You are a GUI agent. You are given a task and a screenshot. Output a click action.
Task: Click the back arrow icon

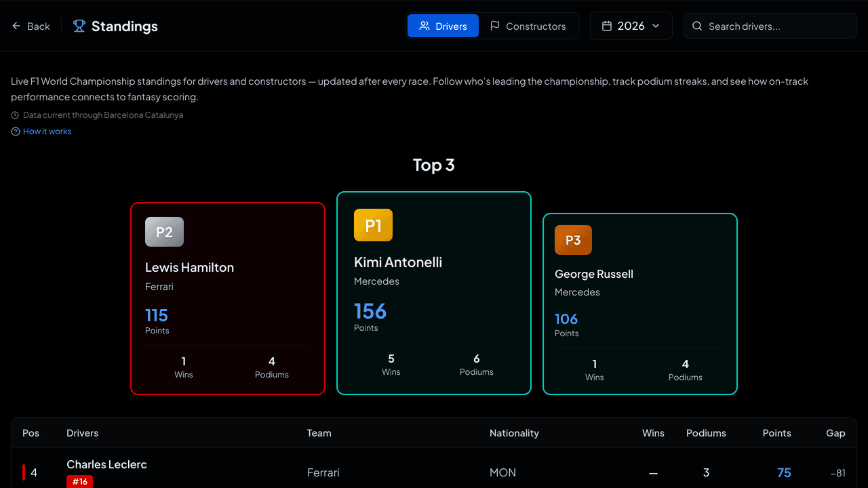pyautogui.click(x=16, y=26)
